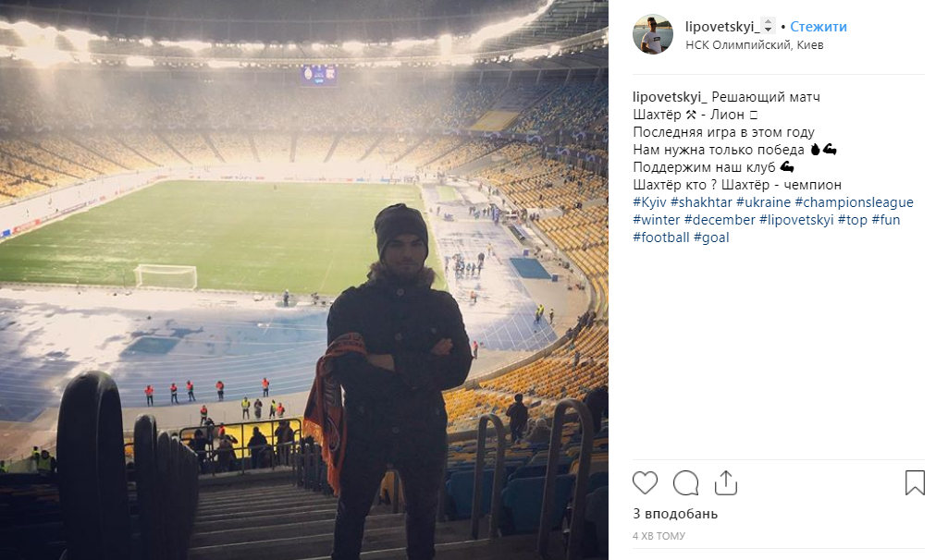The height and width of the screenshot is (560, 948).
Task: Open the lipovetskyi_ profile avatar
Action: [x=653, y=34]
